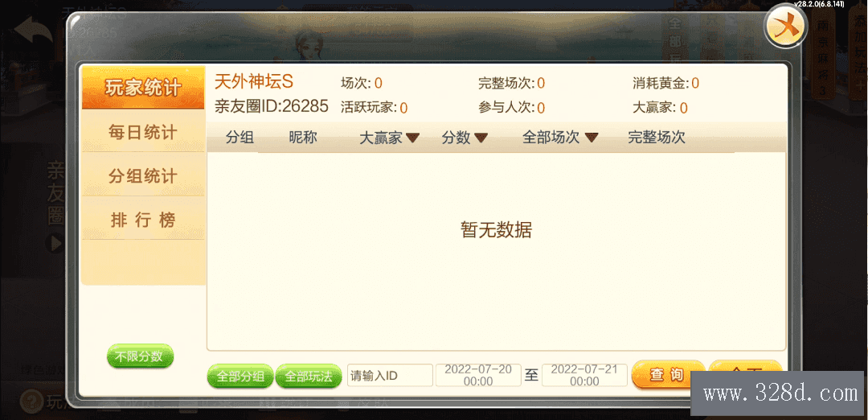This screenshot has width=868, height=420.
Task: Click the 请输入ID input field
Action: click(x=390, y=376)
